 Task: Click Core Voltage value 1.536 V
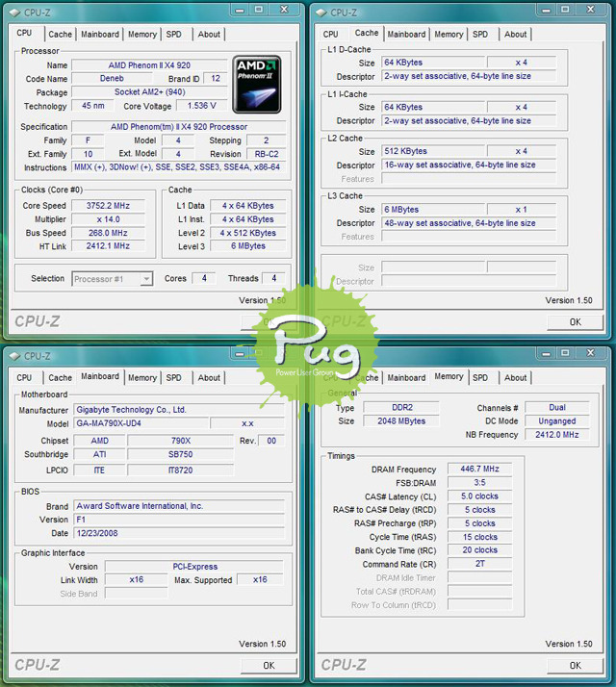[x=202, y=106]
